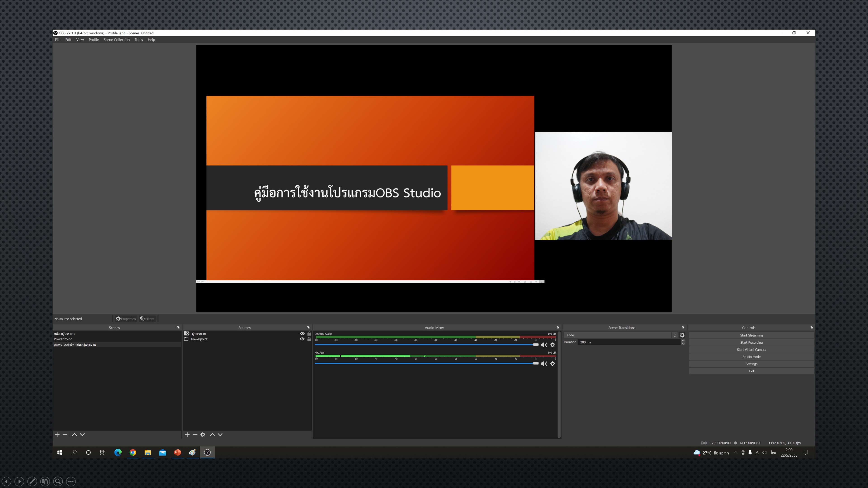Click the webcam feed in the preview
868x488 pixels.
(603, 186)
